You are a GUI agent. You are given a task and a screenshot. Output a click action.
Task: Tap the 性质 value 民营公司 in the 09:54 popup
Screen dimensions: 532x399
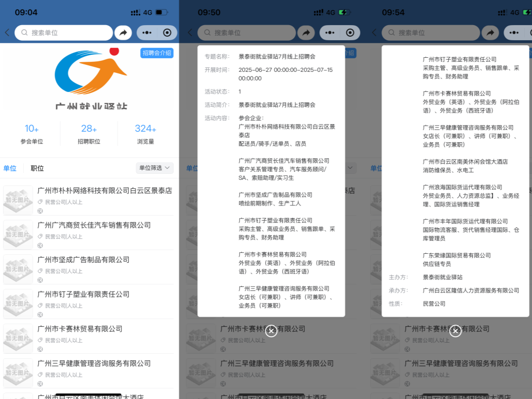coord(434,304)
